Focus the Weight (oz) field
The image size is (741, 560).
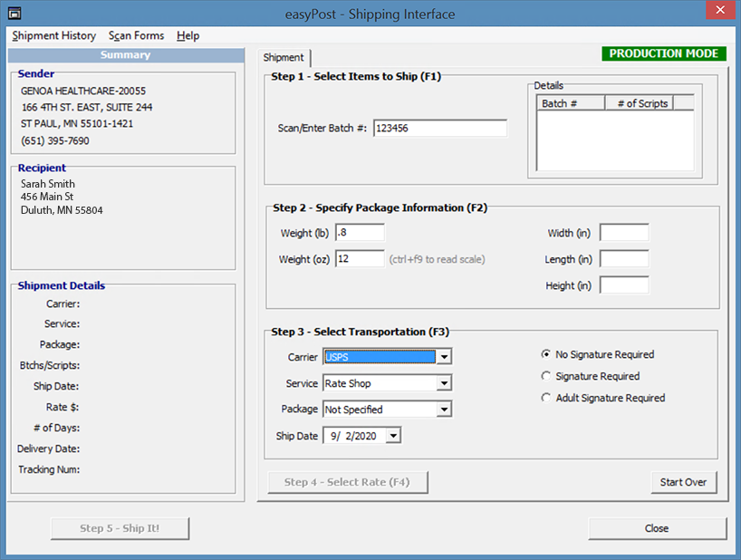(x=360, y=259)
